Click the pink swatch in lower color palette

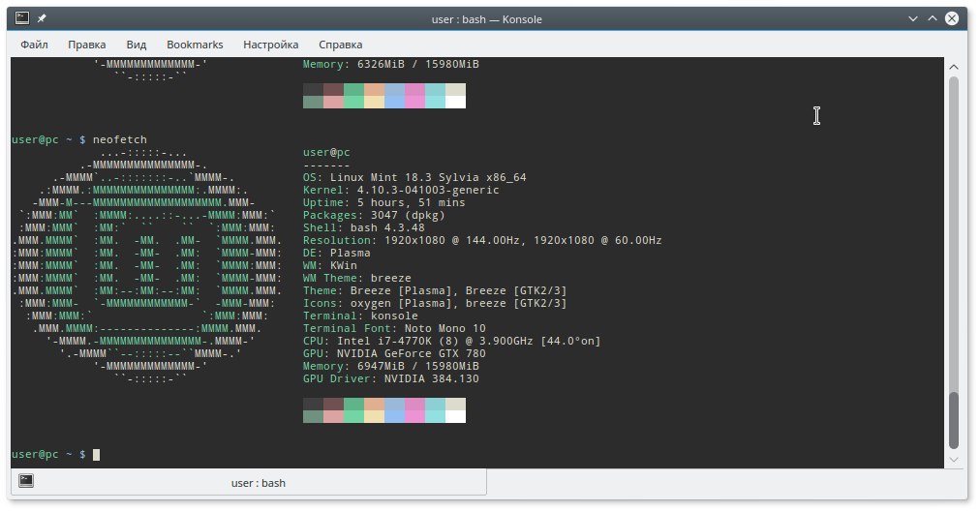[x=415, y=416]
